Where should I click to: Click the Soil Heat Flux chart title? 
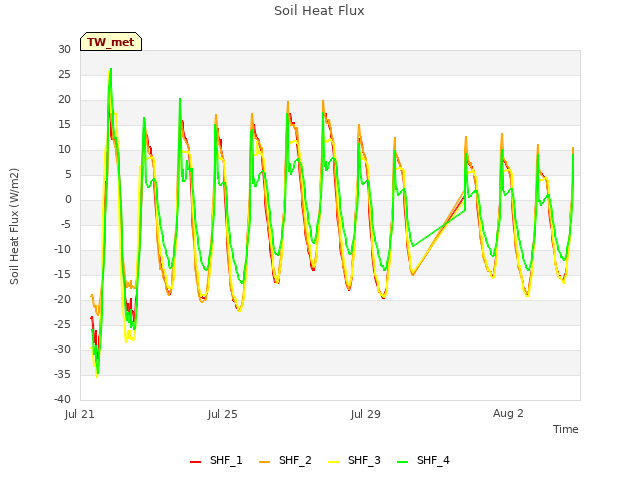click(319, 11)
